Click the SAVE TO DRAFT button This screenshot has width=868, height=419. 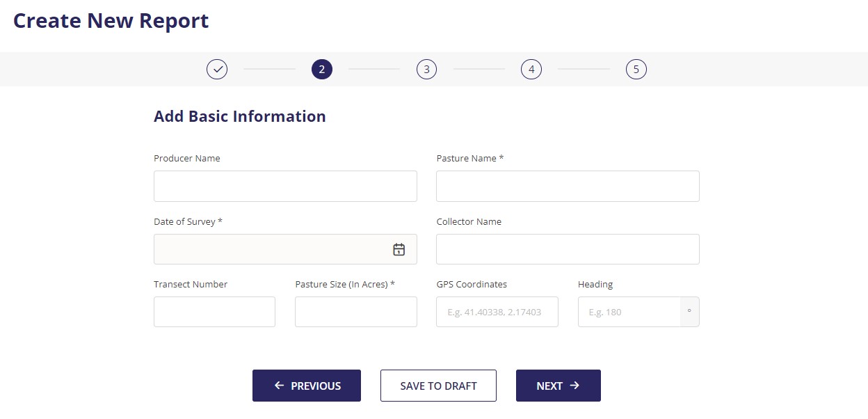pos(438,386)
